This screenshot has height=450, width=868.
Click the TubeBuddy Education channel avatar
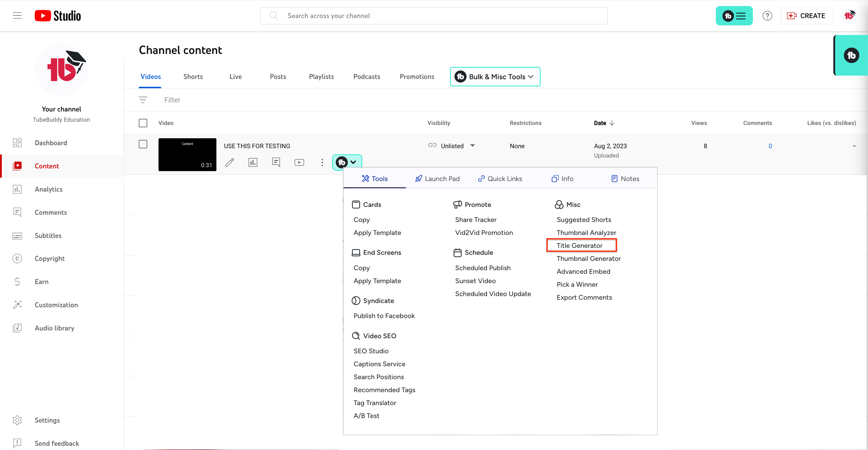pos(61,70)
